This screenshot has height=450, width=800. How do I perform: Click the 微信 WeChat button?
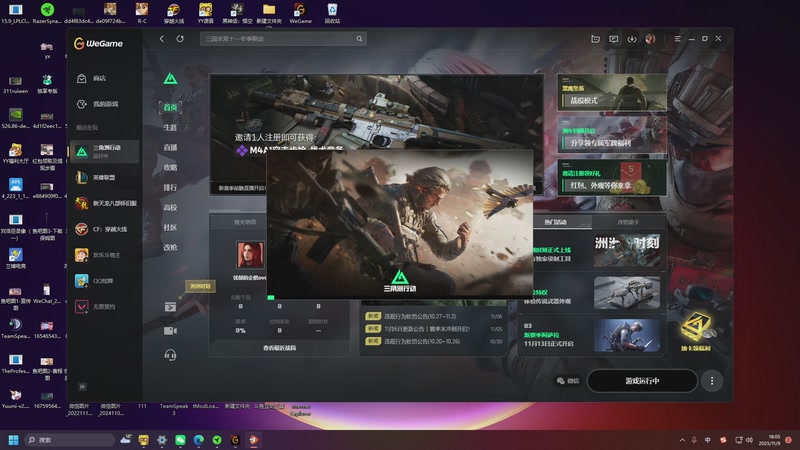568,381
